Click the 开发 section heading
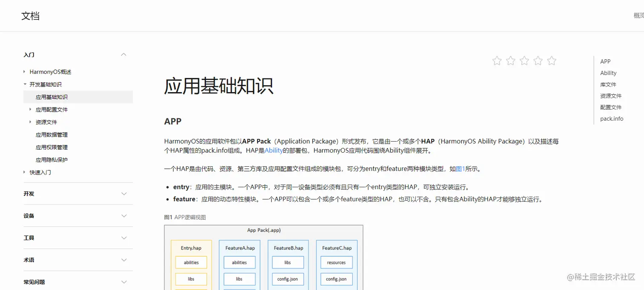 tap(29, 194)
